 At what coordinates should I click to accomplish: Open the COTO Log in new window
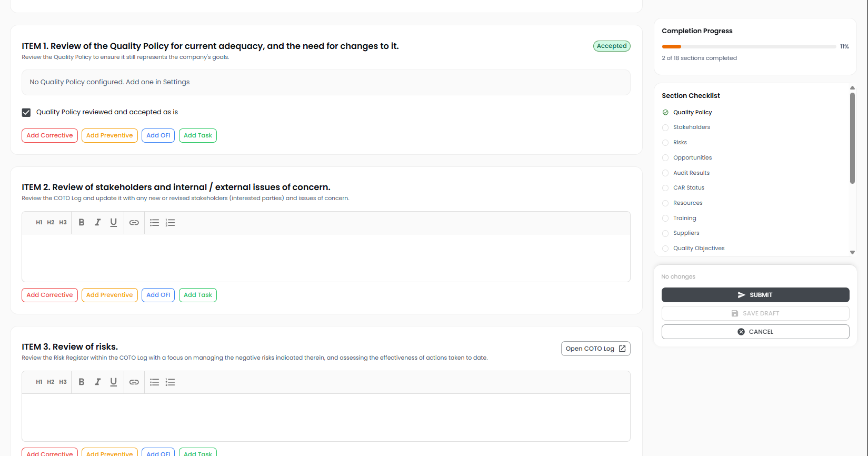pos(595,349)
